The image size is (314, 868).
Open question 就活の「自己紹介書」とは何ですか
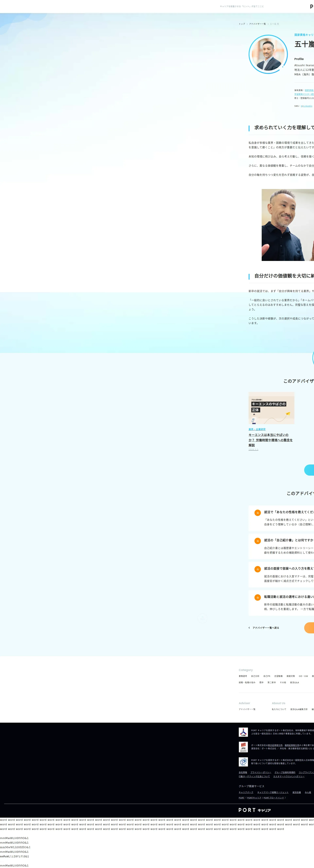coord(289,540)
